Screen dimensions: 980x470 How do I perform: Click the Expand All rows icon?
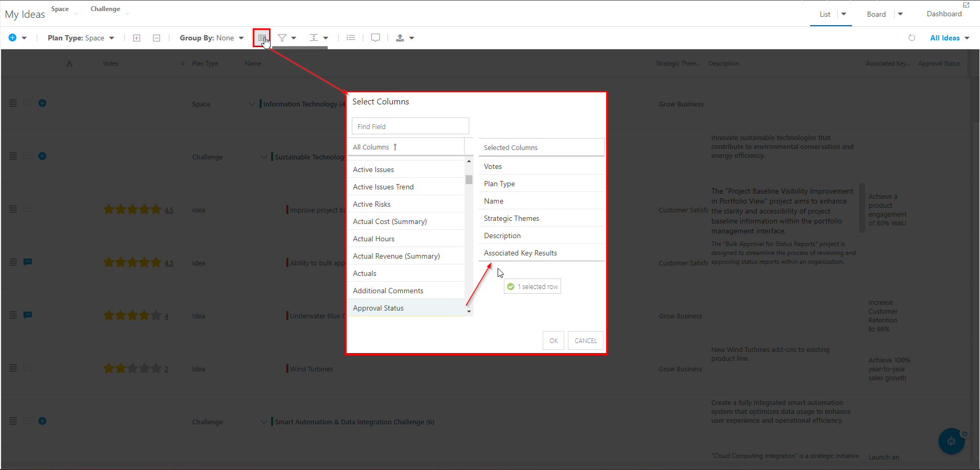pos(137,38)
